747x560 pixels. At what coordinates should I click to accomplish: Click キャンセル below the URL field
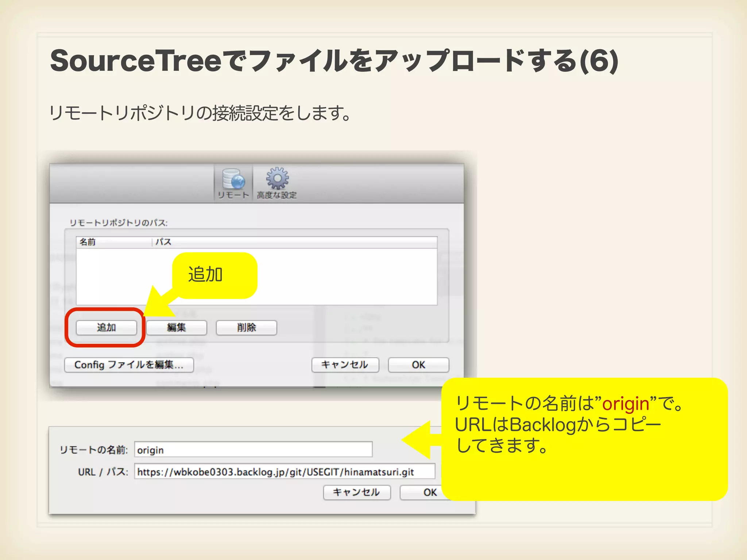(x=357, y=492)
